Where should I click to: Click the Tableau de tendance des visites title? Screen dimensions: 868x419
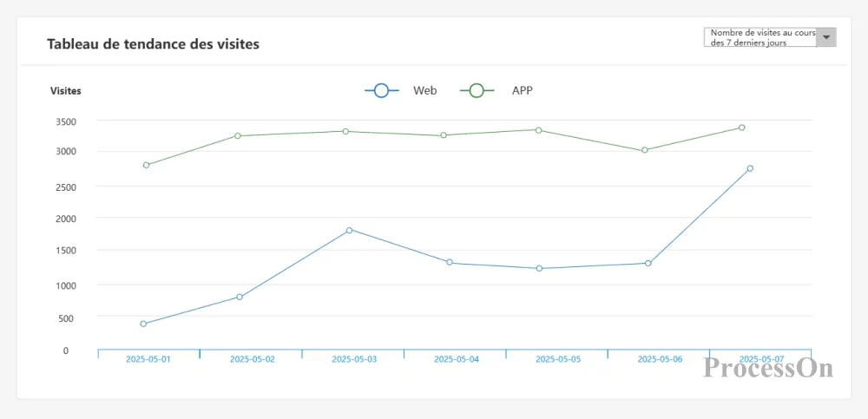coord(153,43)
